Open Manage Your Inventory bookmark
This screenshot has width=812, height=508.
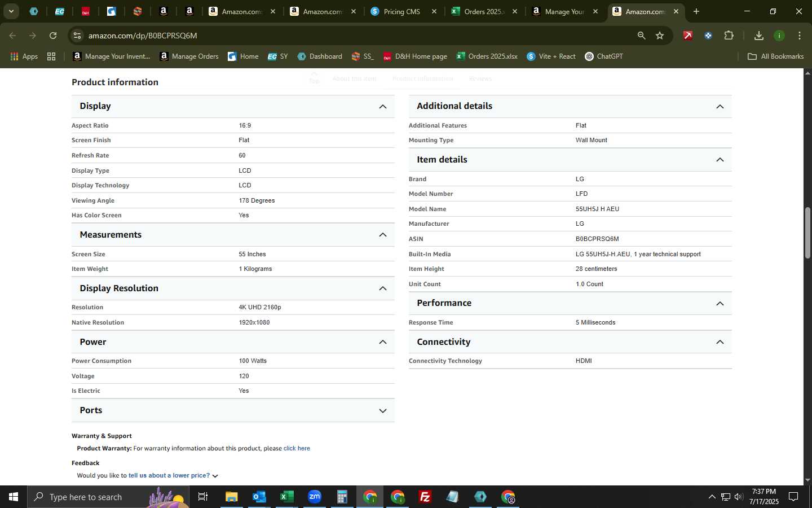[x=112, y=56]
